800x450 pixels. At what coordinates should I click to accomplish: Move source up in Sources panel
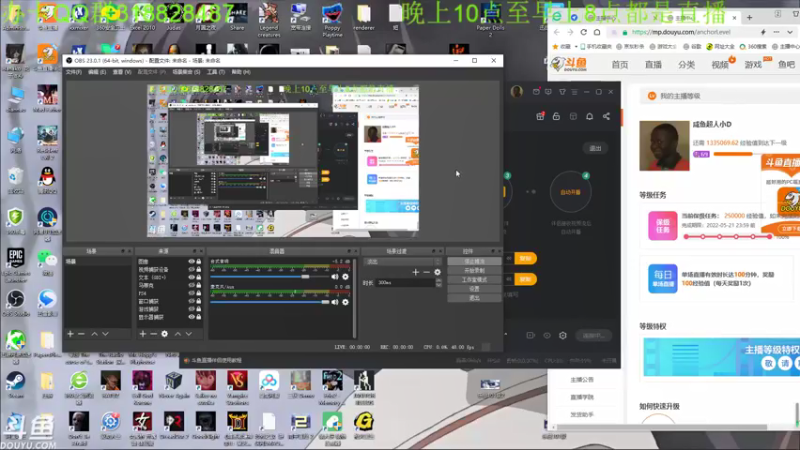coord(178,334)
